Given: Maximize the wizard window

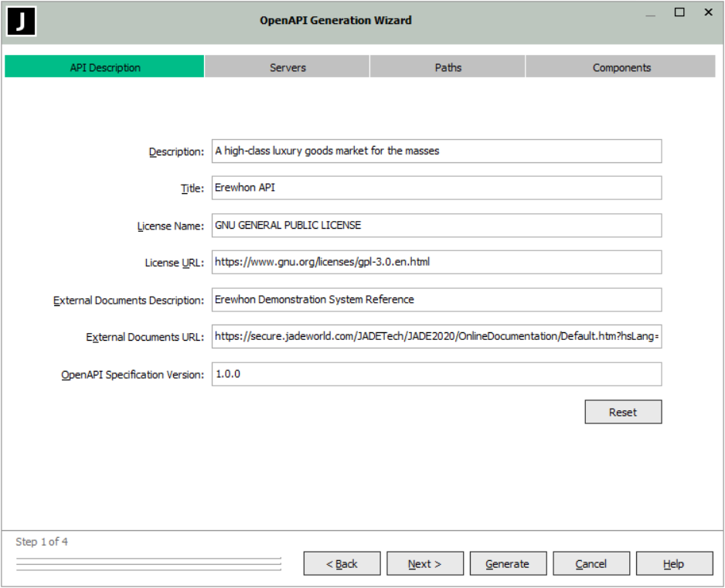Looking at the screenshot, I should tap(679, 12).
